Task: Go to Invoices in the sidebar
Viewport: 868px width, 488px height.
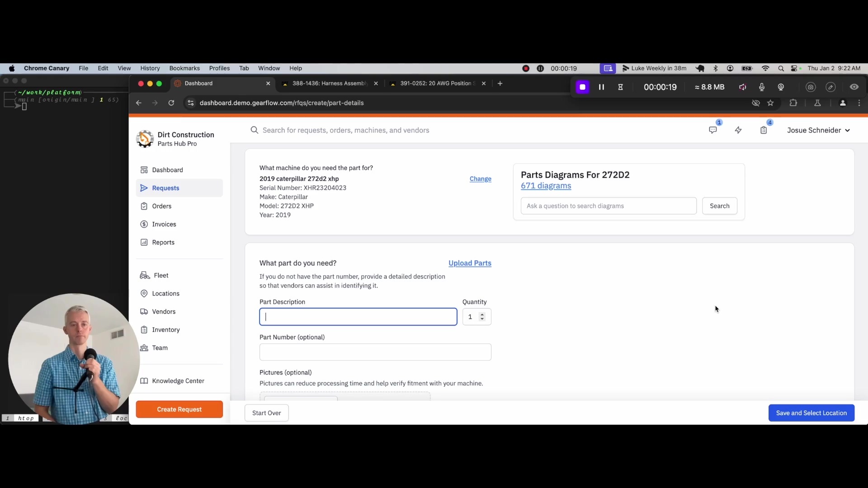Action: (x=164, y=224)
